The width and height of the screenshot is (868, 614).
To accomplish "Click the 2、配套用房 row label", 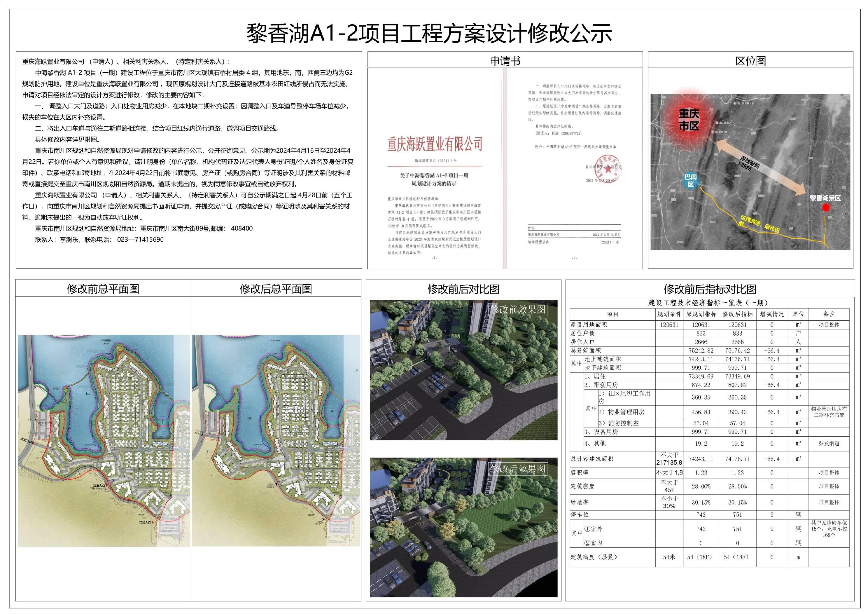I will point(601,385).
